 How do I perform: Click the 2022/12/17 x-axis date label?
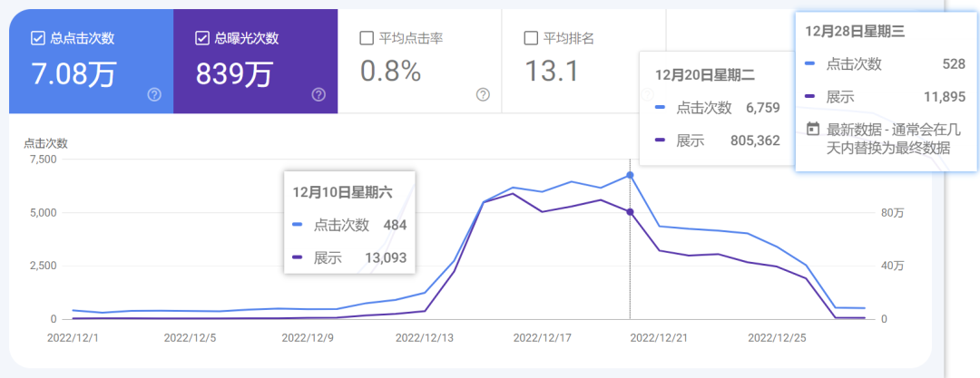click(x=541, y=337)
